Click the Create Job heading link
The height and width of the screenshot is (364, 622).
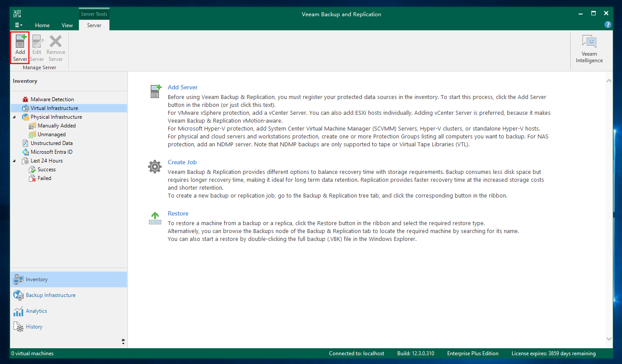coord(182,162)
